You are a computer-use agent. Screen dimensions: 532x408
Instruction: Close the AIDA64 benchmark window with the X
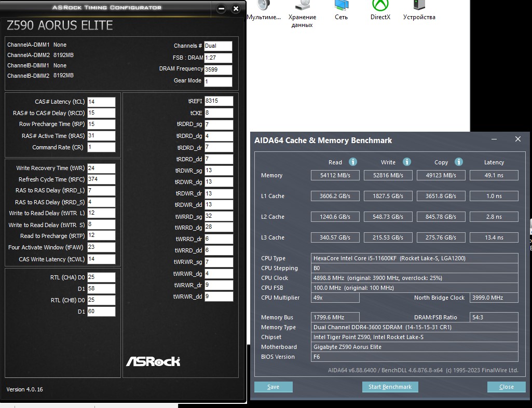(x=518, y=139)
